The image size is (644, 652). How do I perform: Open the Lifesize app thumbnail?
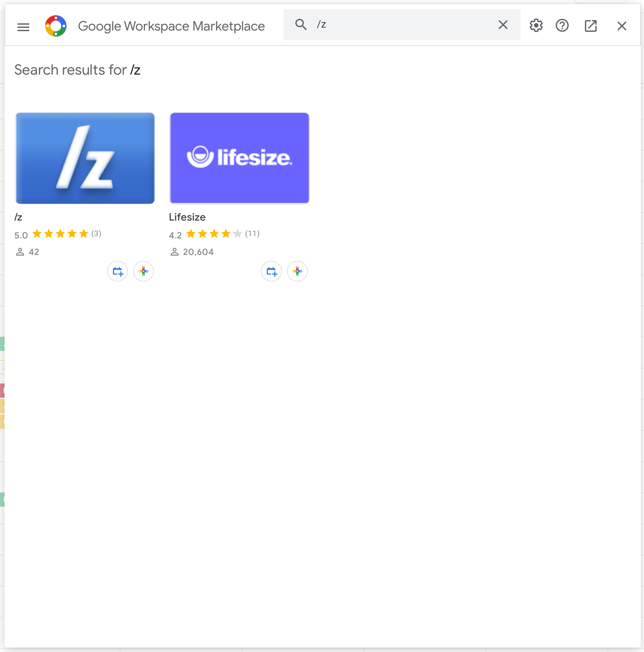point(240,158)
